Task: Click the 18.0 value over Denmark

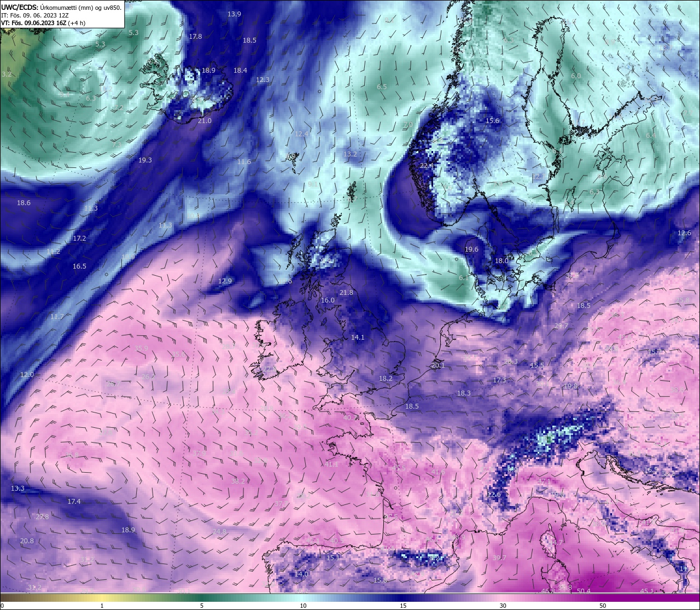Action: (501, 262)
